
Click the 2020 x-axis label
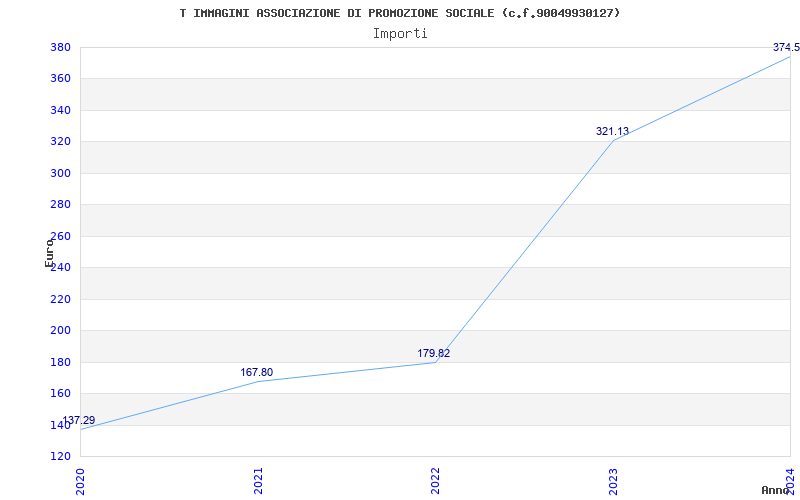81,481
